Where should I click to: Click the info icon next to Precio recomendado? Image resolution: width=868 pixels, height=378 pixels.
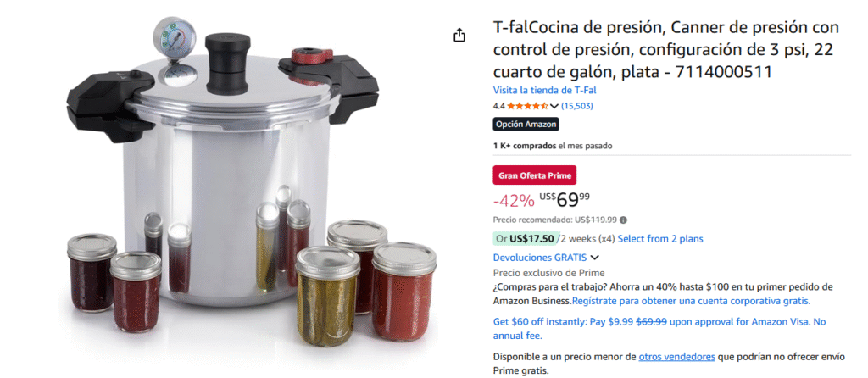pos(623,220)
